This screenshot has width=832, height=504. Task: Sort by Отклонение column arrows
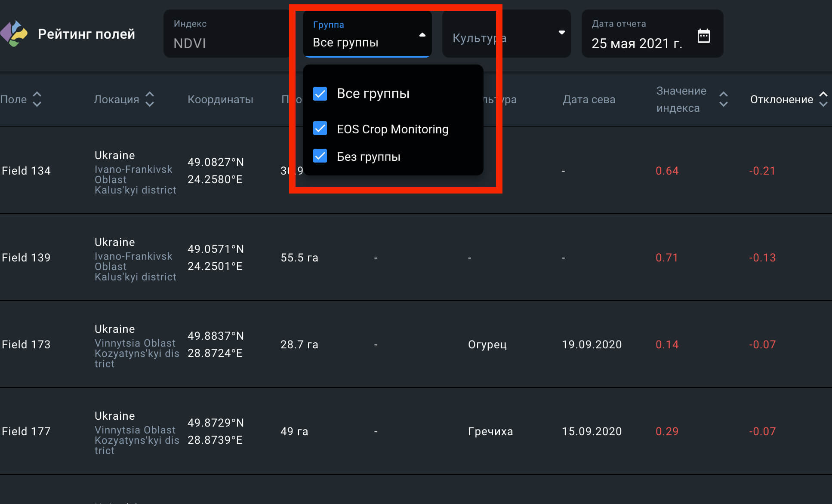pyautogui.click(x=823, y=99)
